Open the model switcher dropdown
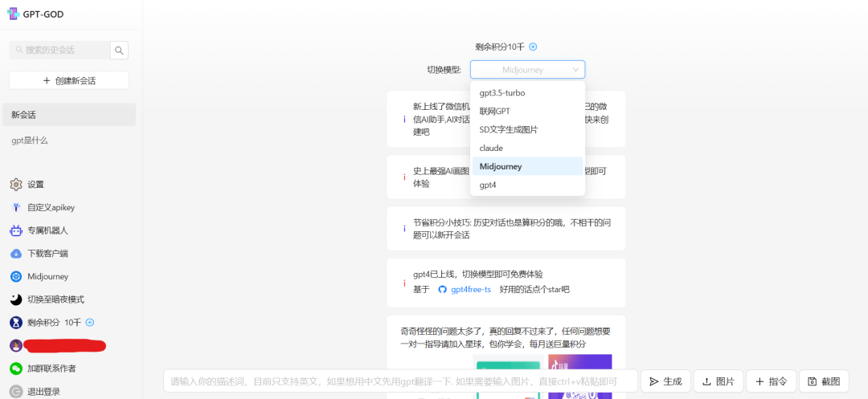The height and width of the screenshot is (399, 868). (x=527, y=70)
